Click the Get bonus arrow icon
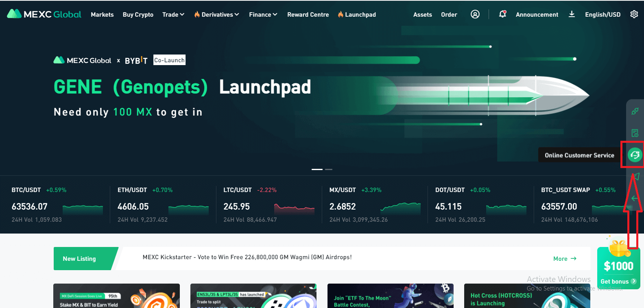This screenshot has width=644, height=308. 633,281
